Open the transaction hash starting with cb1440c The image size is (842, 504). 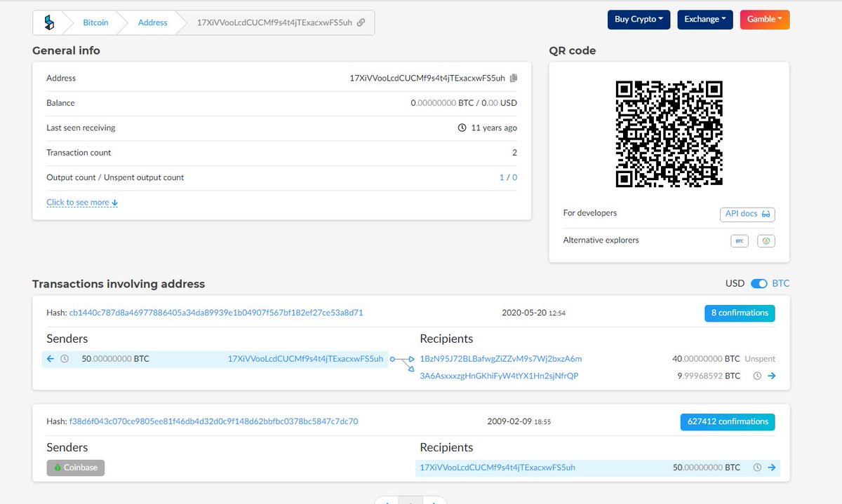[216, 313]
